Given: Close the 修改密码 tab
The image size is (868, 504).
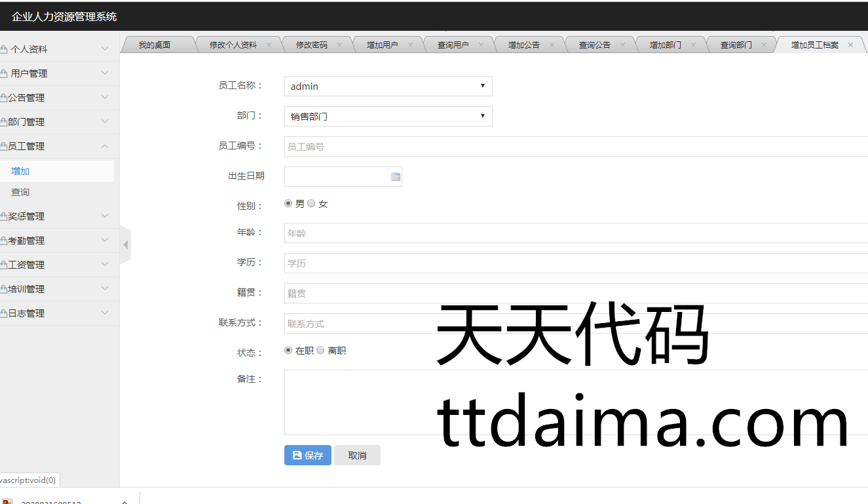Looking at the screenshot, I should [x=339, y=45].
